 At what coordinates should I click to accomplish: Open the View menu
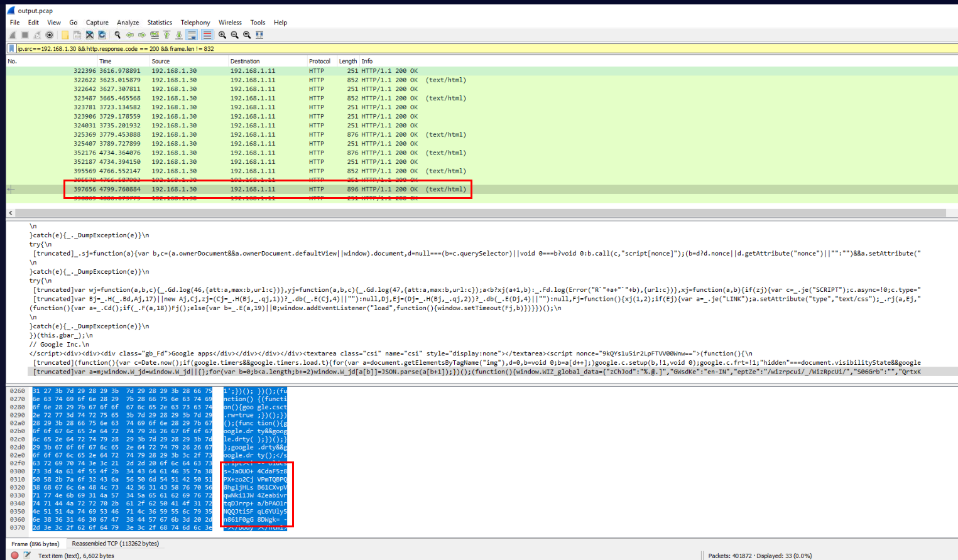(x=54, y=23)
